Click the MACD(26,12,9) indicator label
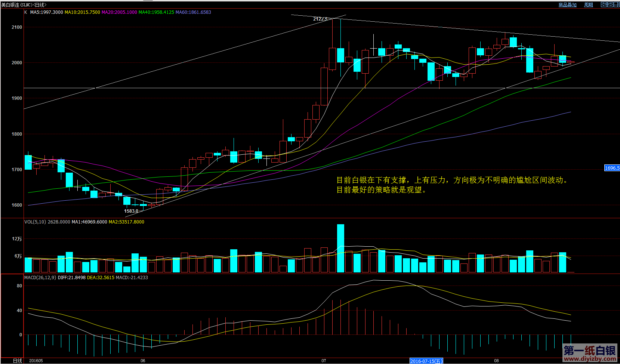The width and height of the screenshot is (620, 364). point(40,278)
